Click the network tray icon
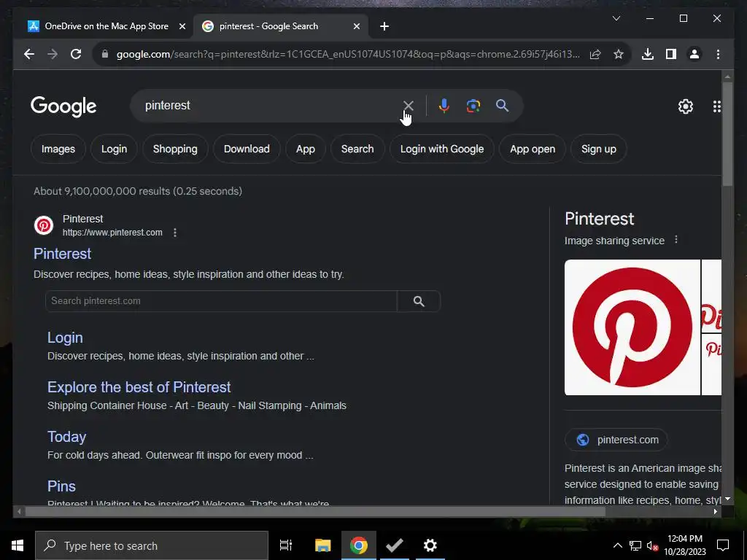Image resolution: width=747 pixels, height=560 pixels. click(635, 545)
